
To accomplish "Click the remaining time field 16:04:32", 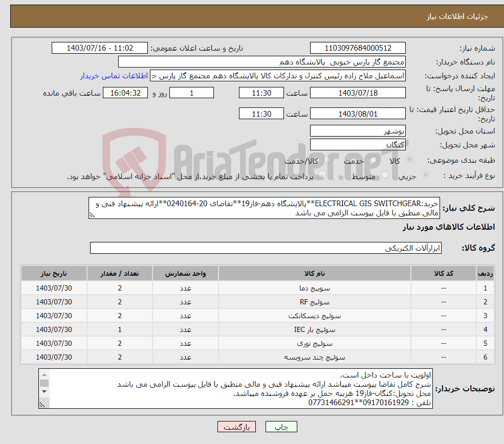I will tap(125, 93).
